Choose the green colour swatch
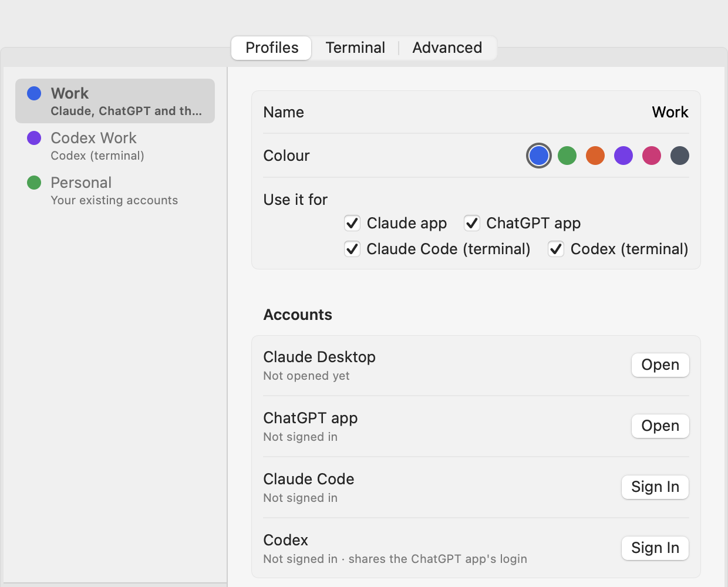The height and width of the screenshot is (587, 728). (x=567, y=156)
